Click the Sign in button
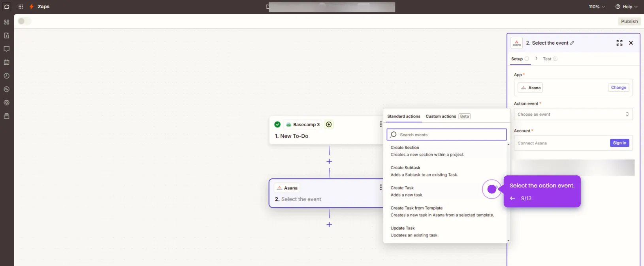This screenshot has width=644, height=266. (x=620, y=143)
